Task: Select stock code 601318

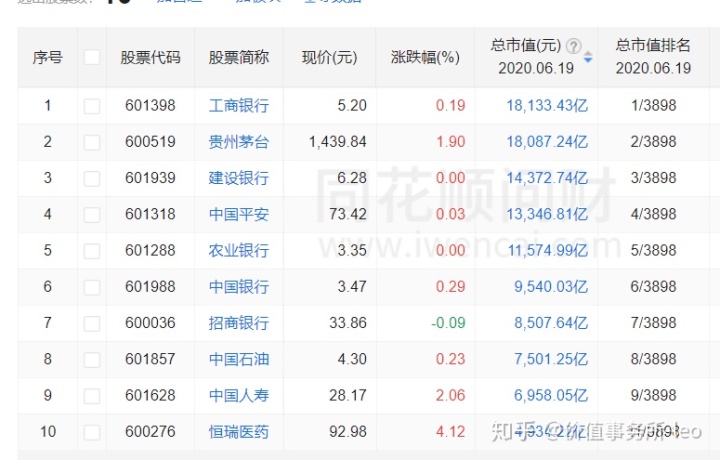Action: coord(150,214)
